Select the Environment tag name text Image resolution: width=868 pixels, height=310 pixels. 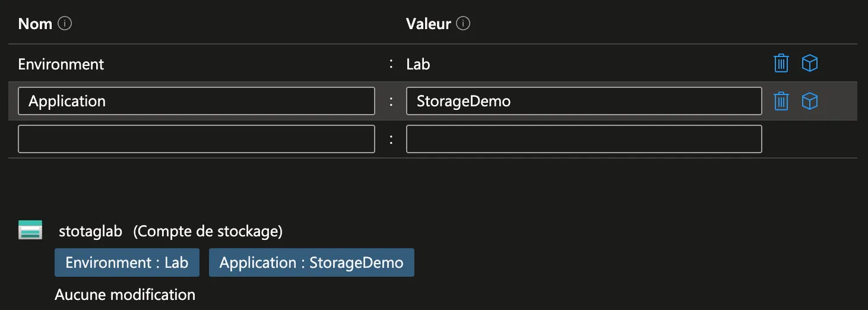click(x=61, y=64)
